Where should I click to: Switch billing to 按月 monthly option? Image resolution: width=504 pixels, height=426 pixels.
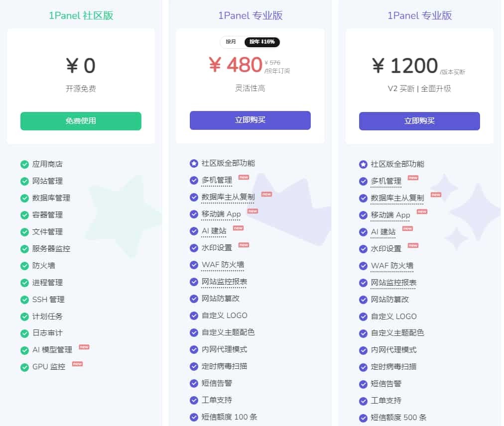point(231,42)
